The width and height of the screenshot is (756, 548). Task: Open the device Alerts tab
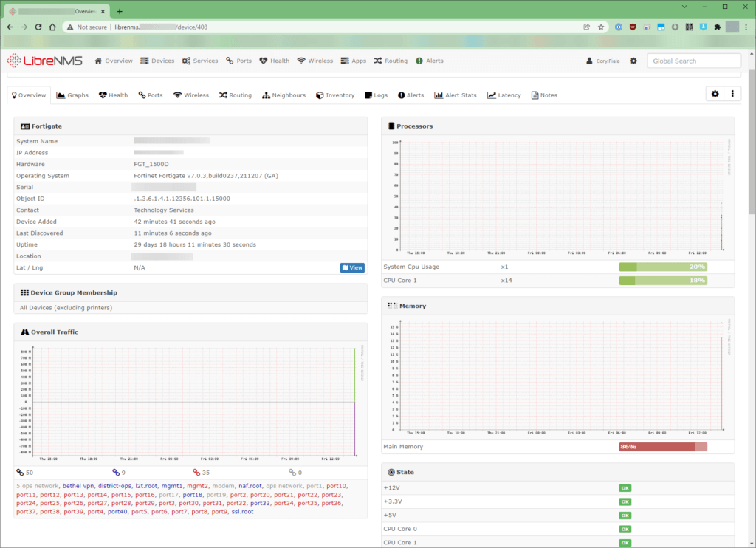click(410, 95)
